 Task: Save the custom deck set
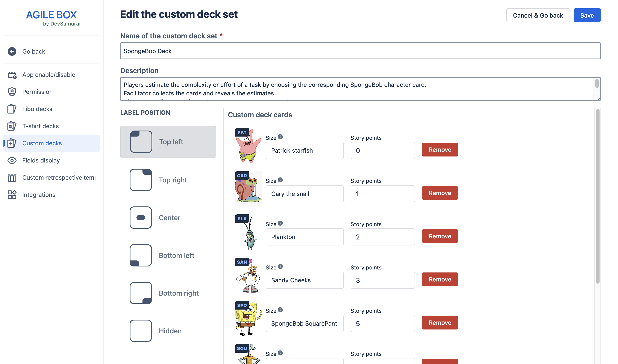587,15
